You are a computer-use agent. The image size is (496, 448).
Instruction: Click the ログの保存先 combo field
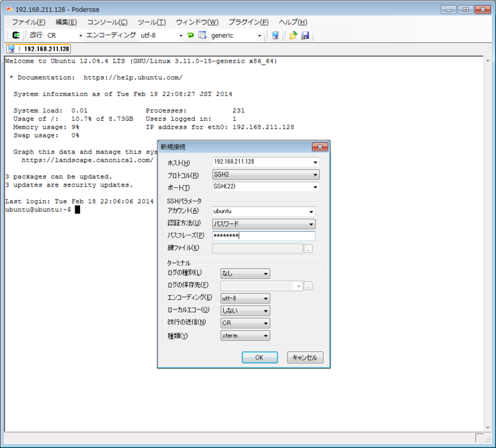pyautogui.click(x=262, y=286)
